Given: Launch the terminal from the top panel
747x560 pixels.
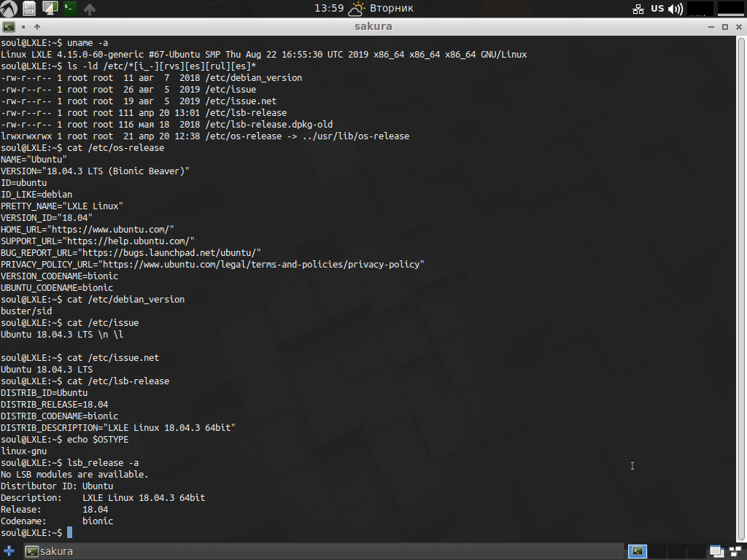Looking at the screenshot, I should coord(69,8).
